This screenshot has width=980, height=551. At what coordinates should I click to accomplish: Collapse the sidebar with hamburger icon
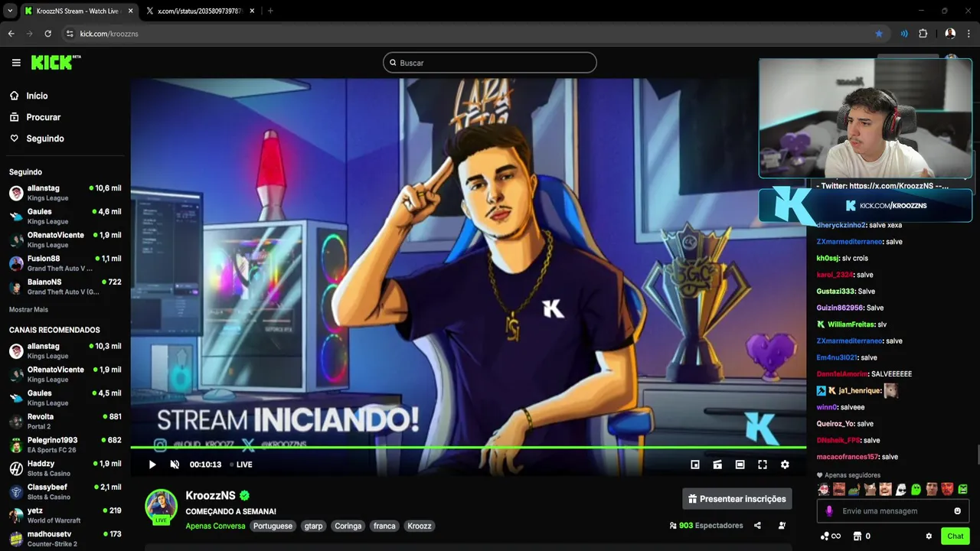[x=16, y=63]
